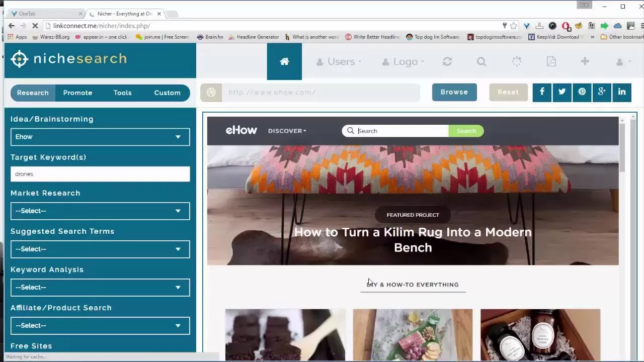Open the chocolate brownies thumbnail

285,335
